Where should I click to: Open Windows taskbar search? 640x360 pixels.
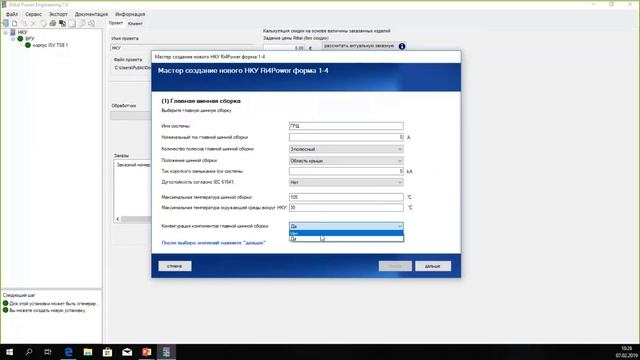point(29,352)
